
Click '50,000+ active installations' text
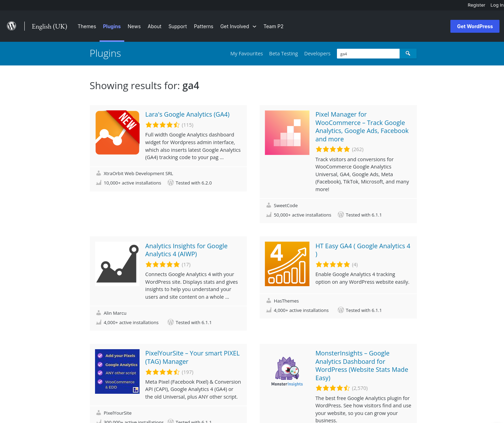(x=302, y=215)
